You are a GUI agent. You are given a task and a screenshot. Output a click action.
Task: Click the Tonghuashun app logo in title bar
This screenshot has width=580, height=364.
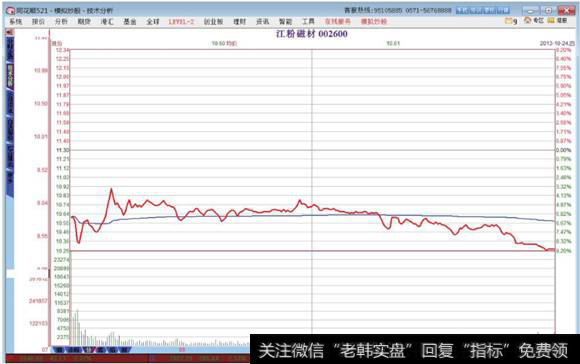tap(10, 11)
